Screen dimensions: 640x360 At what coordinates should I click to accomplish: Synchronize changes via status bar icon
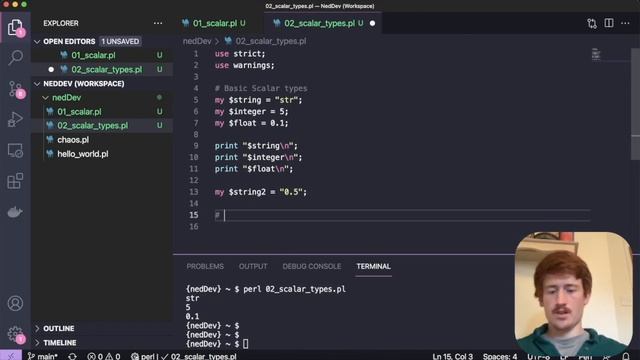tap(73, 356)
